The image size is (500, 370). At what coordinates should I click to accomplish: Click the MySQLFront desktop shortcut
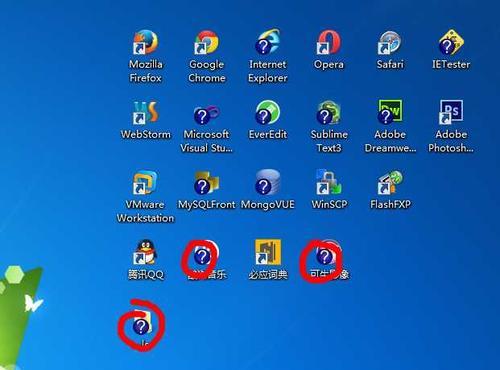click(207, 183)
